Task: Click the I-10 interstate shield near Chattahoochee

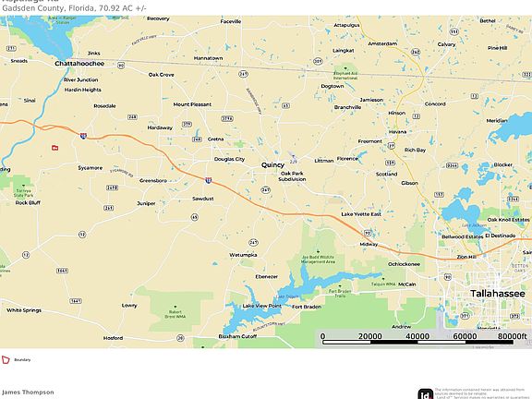Action: [83, 136]
